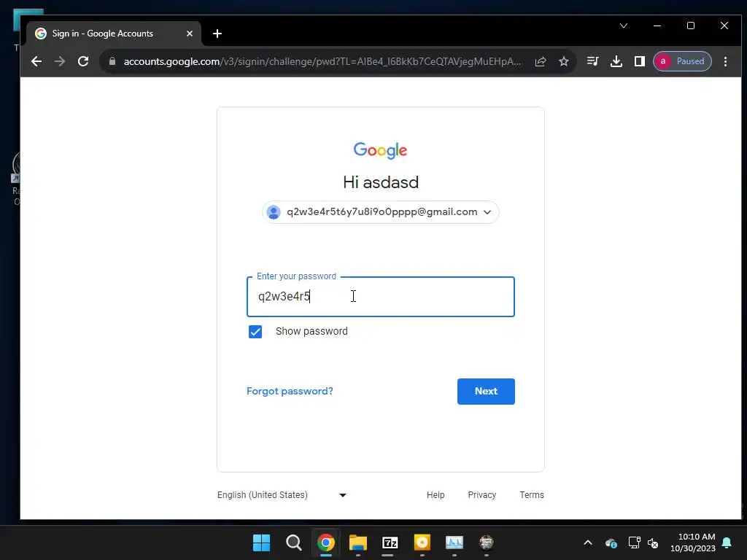Open the clock showing 10:10 AM
This screenshot has height=560, width=747.
(x=693, y=542)
